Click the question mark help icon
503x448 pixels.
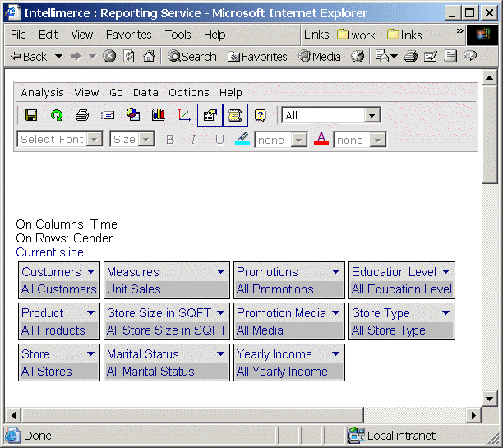click(x=261, y=115)
